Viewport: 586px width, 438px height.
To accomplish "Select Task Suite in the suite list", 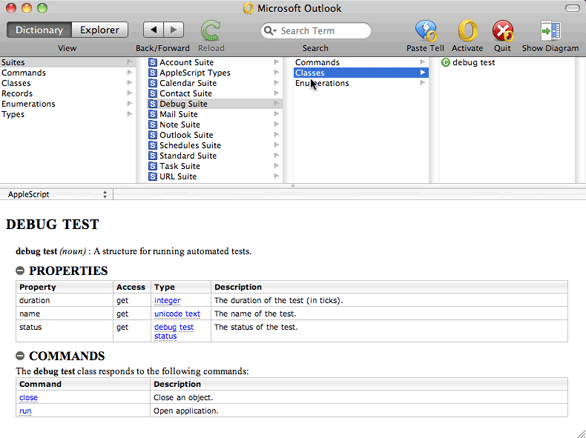I will coord(180,166).
